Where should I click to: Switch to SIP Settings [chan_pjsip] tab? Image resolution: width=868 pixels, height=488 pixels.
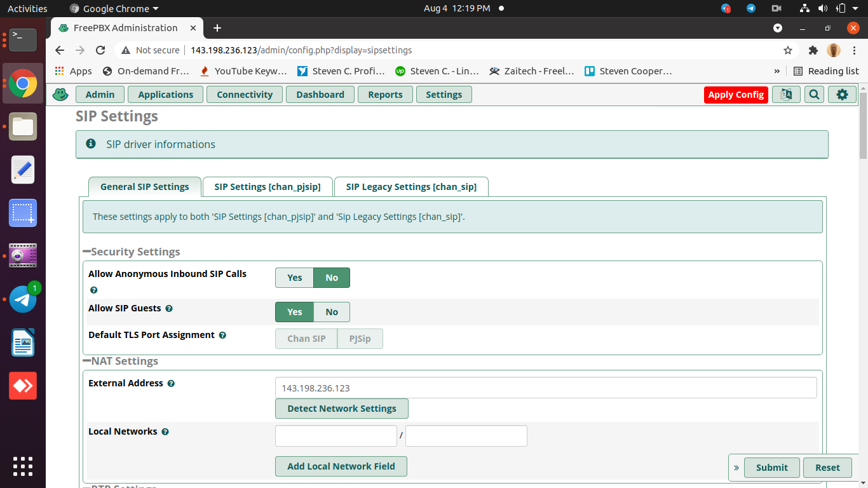(268, 187)
